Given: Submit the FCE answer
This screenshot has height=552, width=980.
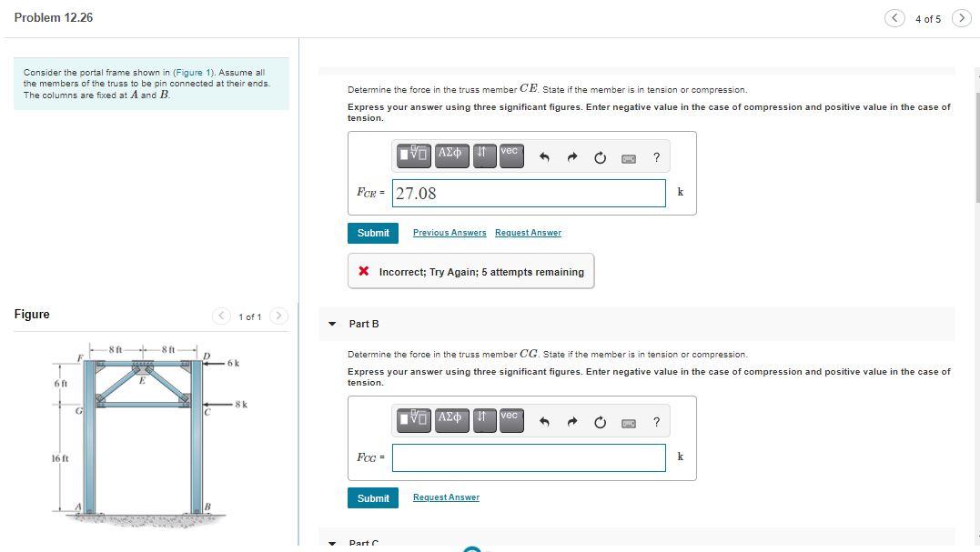Looking at the screenshot, I should click(373, 233).
